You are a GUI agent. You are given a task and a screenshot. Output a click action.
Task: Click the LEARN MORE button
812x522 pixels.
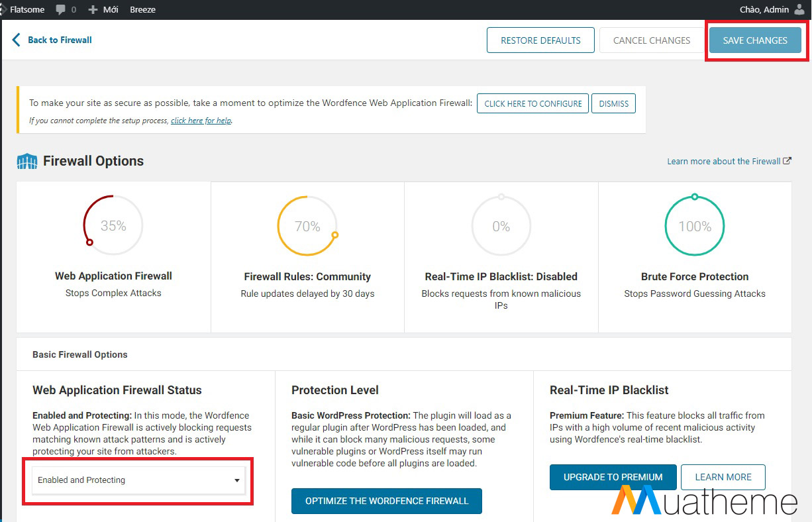coord(723,477)
